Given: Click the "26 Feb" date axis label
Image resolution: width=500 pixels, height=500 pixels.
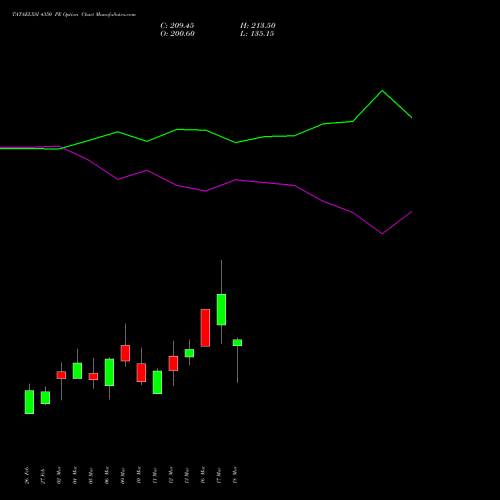Looking at the screenshot, I should (x=27, y=475).
